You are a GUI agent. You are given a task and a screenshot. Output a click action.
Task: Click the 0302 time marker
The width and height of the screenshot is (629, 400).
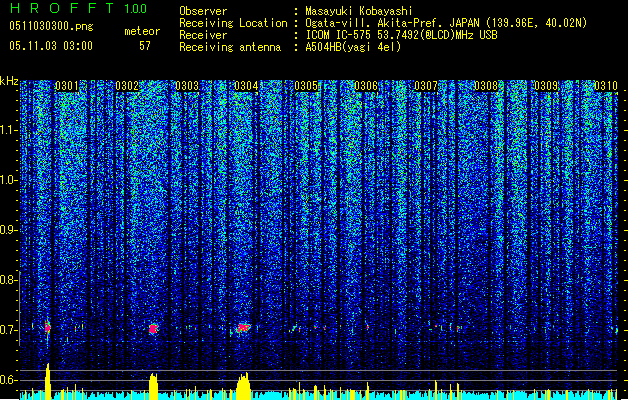(127, 86)
